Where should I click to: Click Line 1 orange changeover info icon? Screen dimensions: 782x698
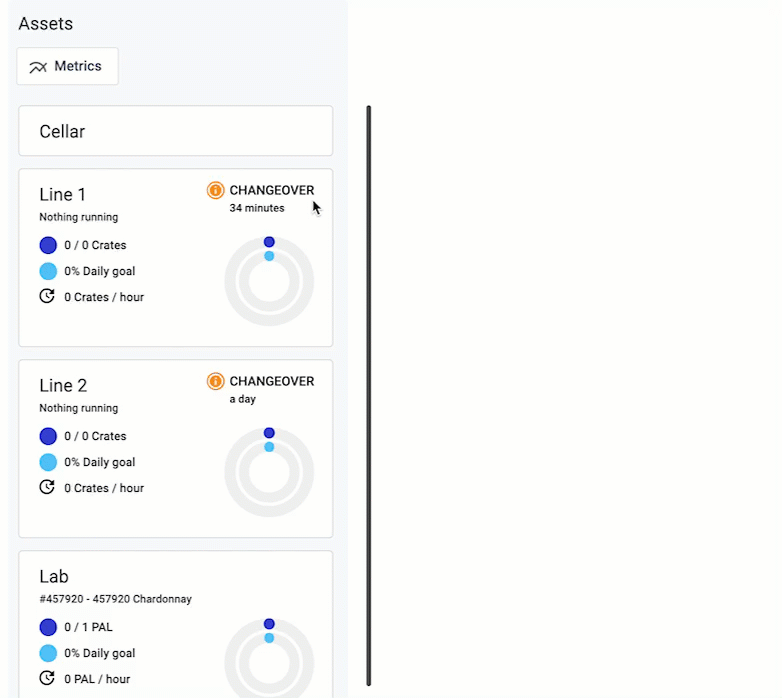coord(215,190)
